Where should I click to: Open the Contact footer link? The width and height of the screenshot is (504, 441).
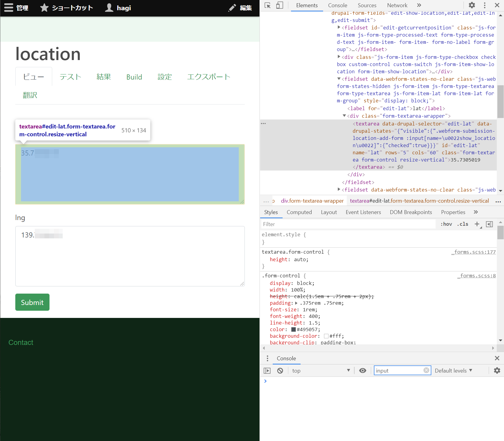coord(21,343)
